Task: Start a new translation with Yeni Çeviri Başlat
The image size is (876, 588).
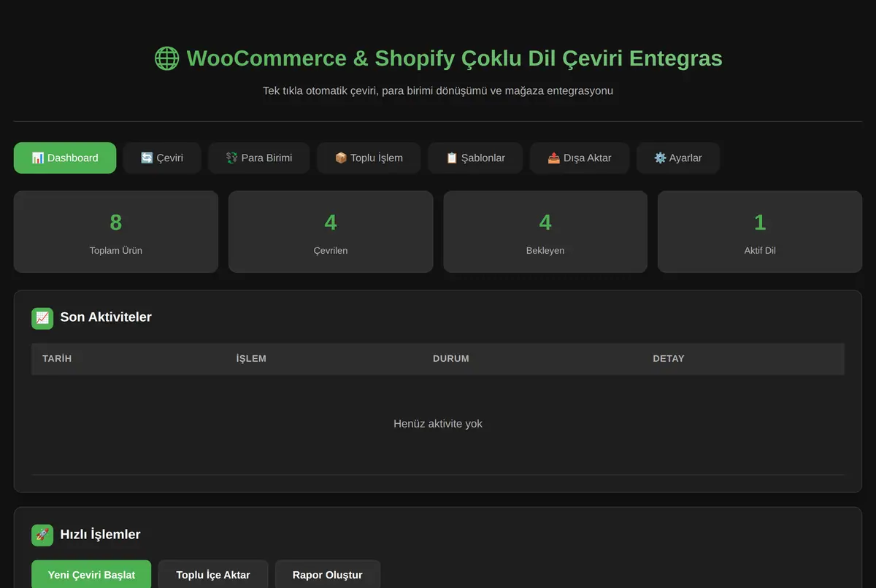Action: tap(91, 575)
